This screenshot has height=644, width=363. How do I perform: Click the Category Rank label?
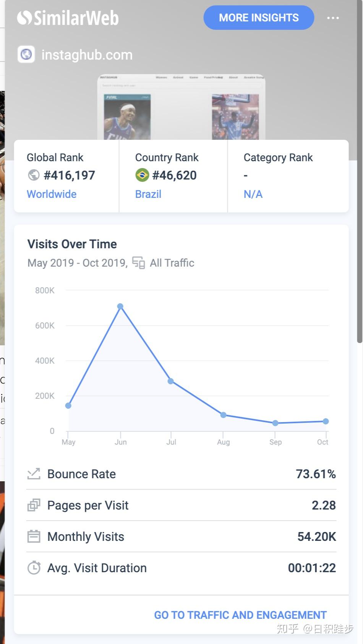(x=278, y=157)
